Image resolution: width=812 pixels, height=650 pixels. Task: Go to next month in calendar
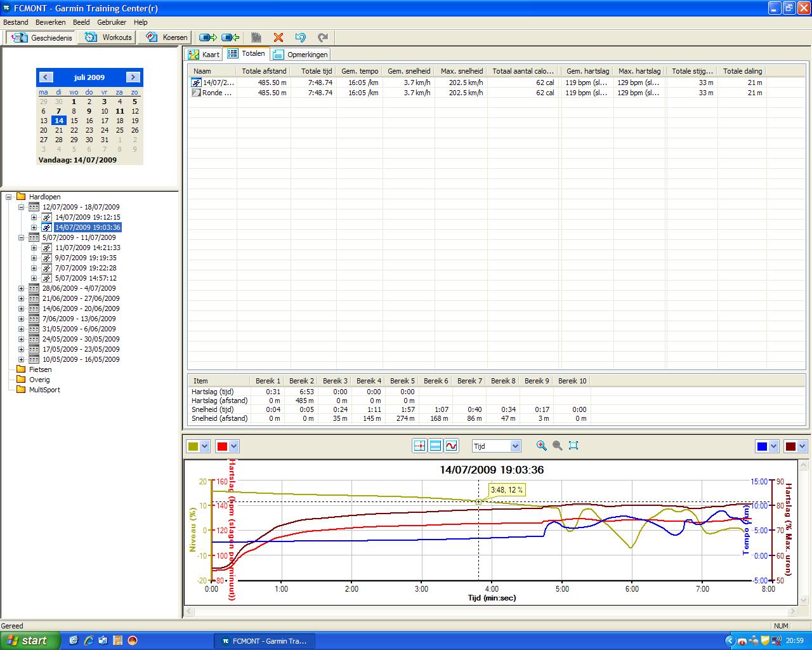(x=133, y=77)
